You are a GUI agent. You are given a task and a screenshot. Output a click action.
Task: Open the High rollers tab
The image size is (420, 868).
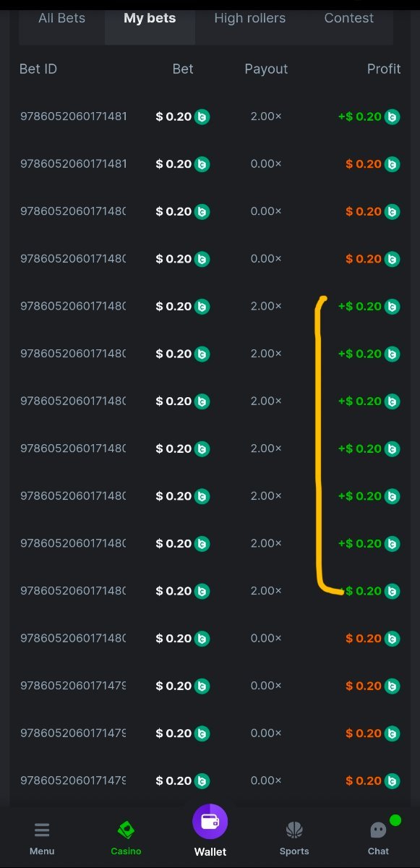(x=249, y=18)
